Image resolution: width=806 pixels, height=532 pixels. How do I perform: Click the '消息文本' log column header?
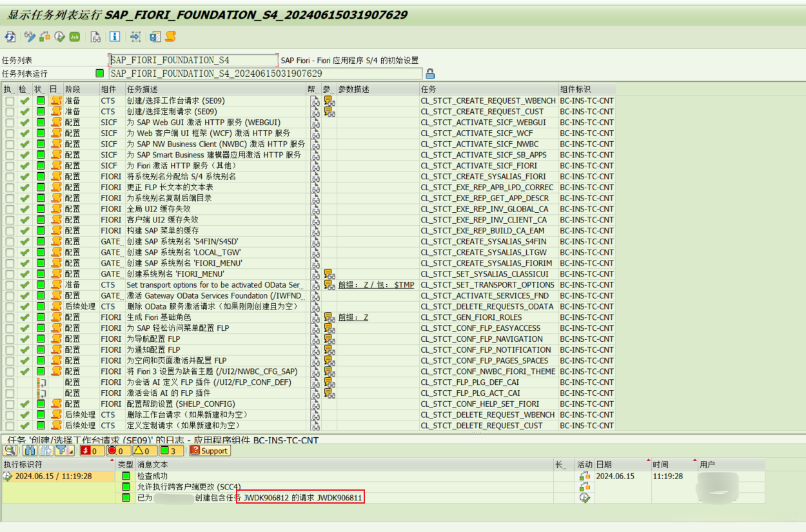344,464
